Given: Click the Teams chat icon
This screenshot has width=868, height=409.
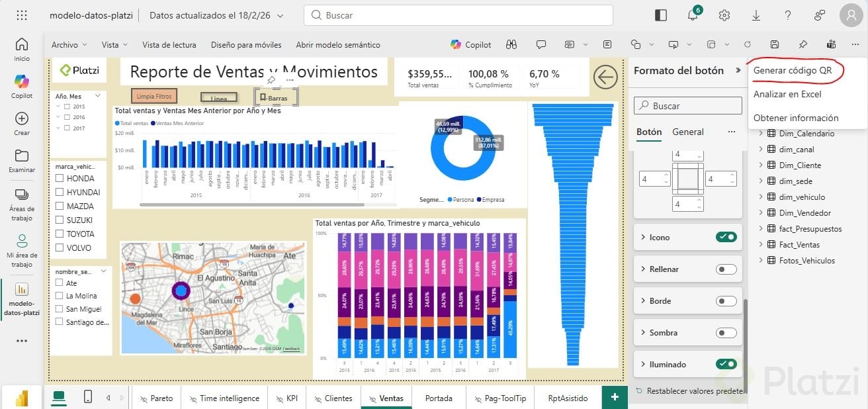Looking at the screenshot, I should point(831,44).
